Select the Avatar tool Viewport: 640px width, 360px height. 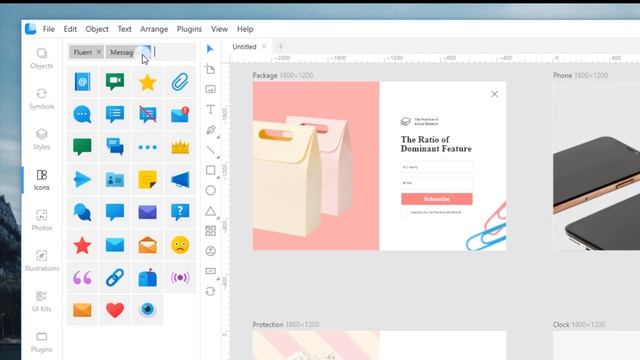click(x=210, y=251)
